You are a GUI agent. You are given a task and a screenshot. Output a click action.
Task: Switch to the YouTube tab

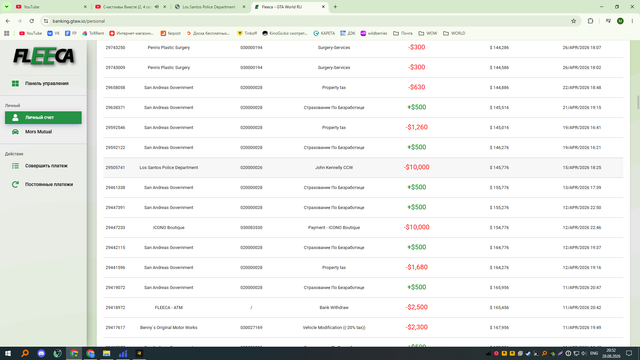tap(51, 7)
